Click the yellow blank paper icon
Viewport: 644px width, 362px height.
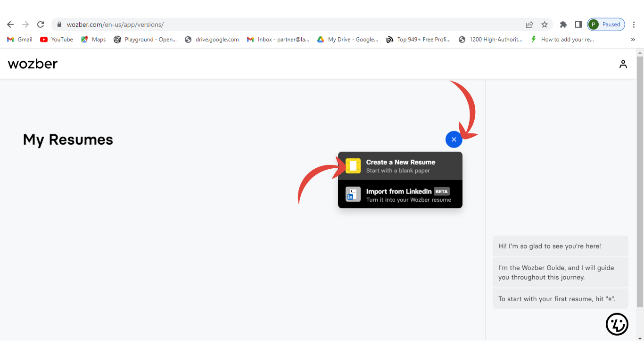[x=353, y=166]
